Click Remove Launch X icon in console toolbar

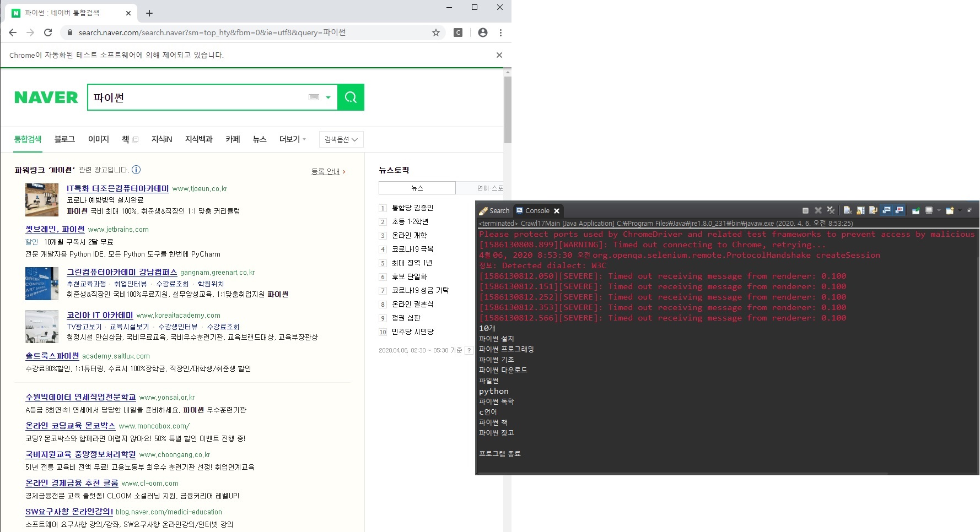coord(818,210)
